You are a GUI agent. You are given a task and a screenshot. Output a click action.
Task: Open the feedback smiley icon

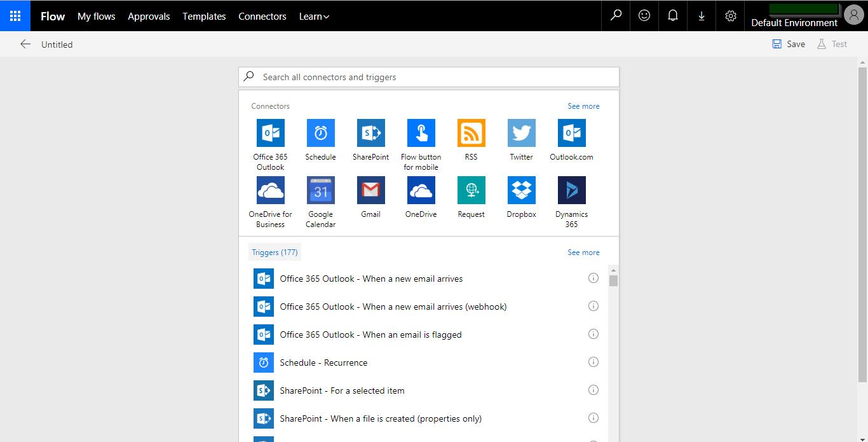[x=644, y=16]
